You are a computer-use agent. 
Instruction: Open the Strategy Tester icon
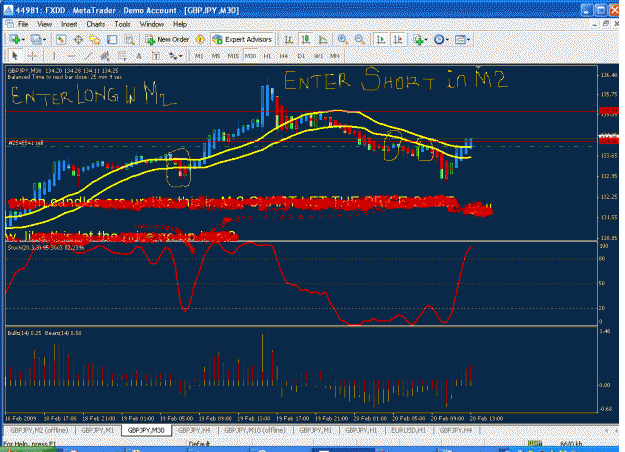click(129, 39)
